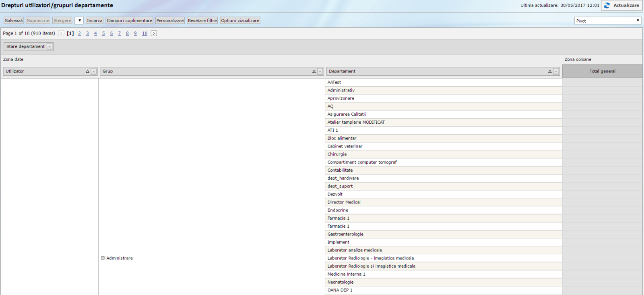This screenshot has height=295, width=644.
Task: Click the Actualizare refresh button
Action: (622, 6)
